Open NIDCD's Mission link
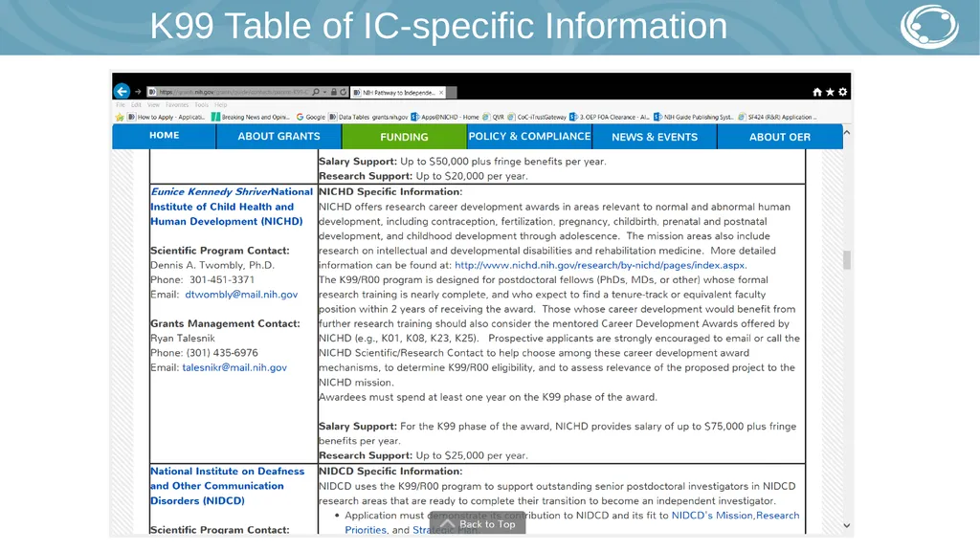The image size is (980, 551). (x=712, y=516)
